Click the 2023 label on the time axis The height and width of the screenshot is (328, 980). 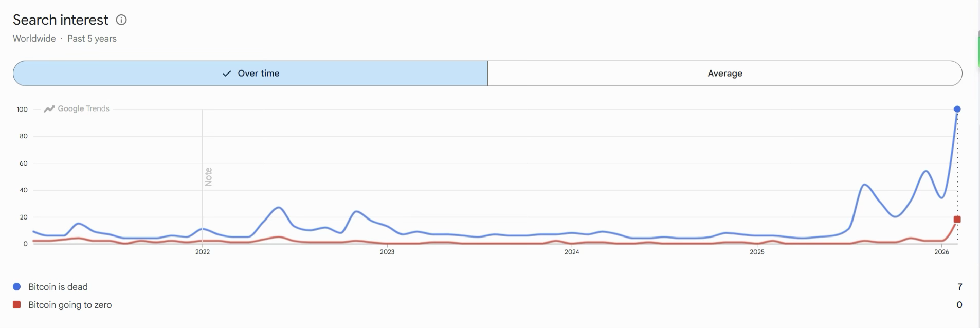[x=387, y=252]
